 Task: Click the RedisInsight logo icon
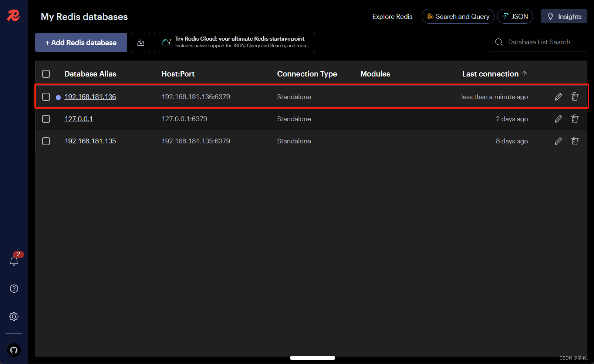(13, 16)
